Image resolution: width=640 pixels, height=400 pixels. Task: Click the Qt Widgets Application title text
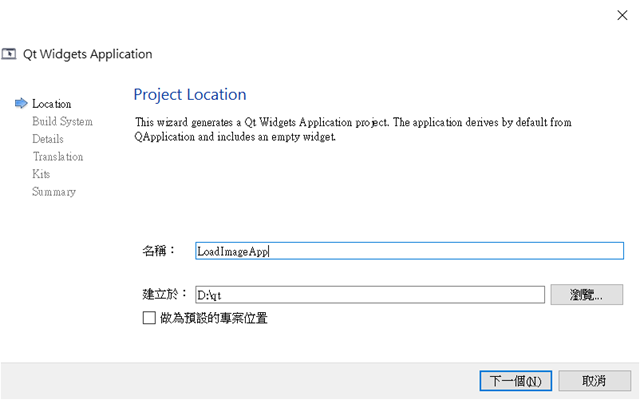click(x=87, y=54)
